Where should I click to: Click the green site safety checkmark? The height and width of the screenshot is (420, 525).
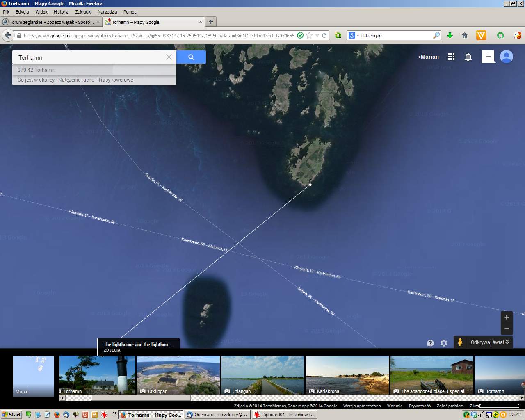300,36
